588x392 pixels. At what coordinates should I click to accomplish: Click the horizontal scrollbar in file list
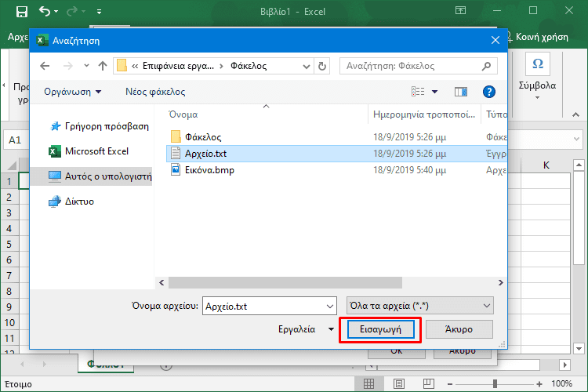click(285, 282)
